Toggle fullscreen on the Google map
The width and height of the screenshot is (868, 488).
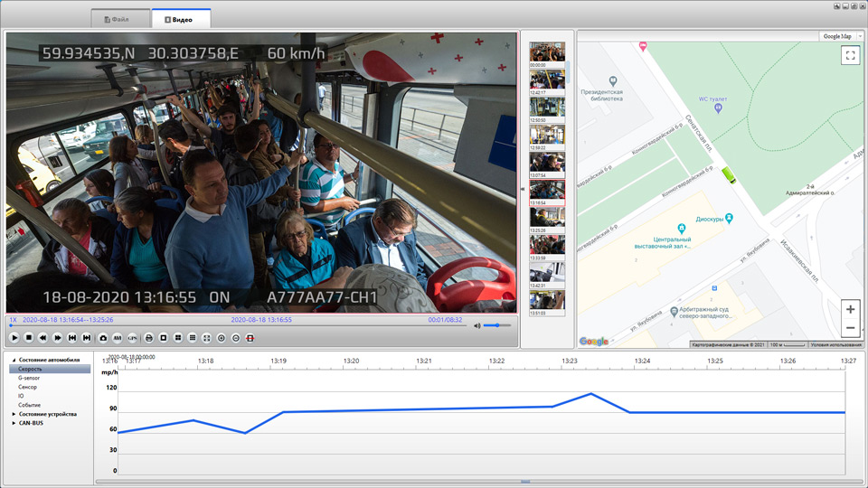click(x=849, y=56)
